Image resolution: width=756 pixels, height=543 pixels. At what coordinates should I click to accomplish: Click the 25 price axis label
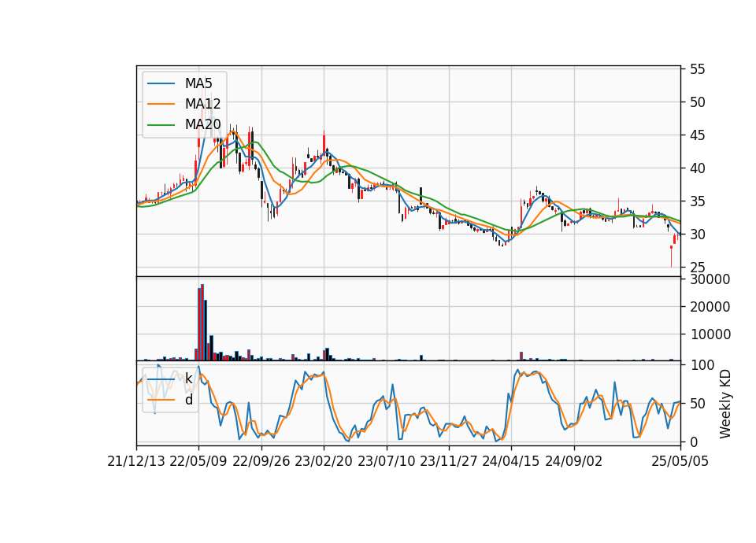(x=697, y=268)
